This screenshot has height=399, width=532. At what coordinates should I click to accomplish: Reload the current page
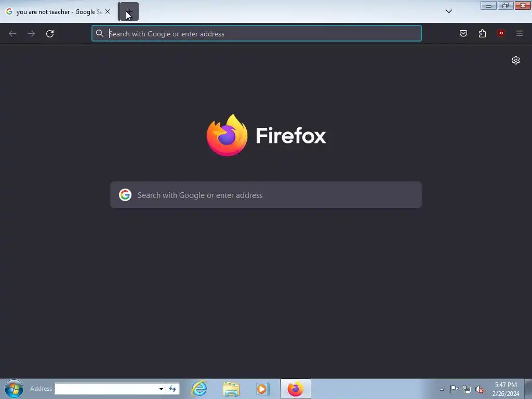click(x=50, y=34)
